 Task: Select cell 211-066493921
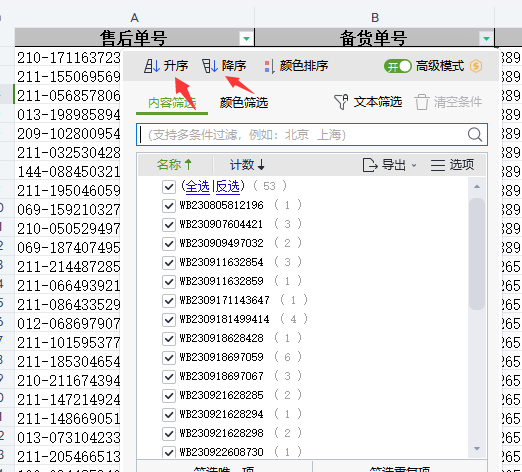tap(68, 286)
